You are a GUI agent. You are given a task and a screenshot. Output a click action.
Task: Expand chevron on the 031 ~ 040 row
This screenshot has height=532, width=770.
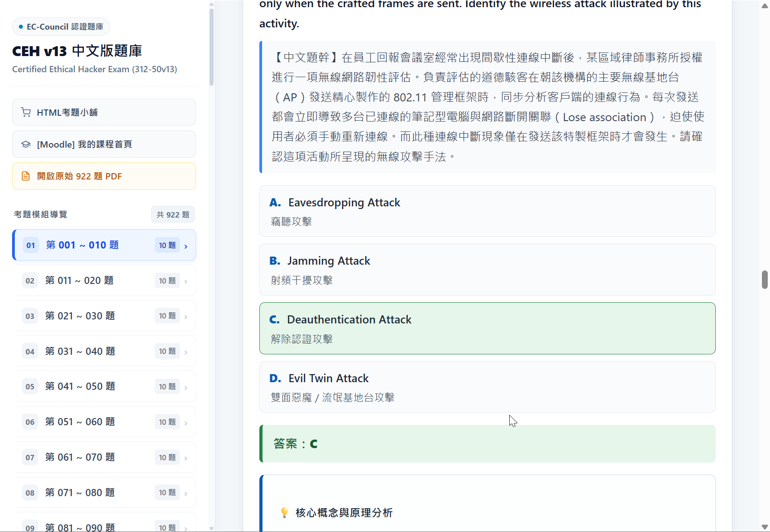coord(186,352)
